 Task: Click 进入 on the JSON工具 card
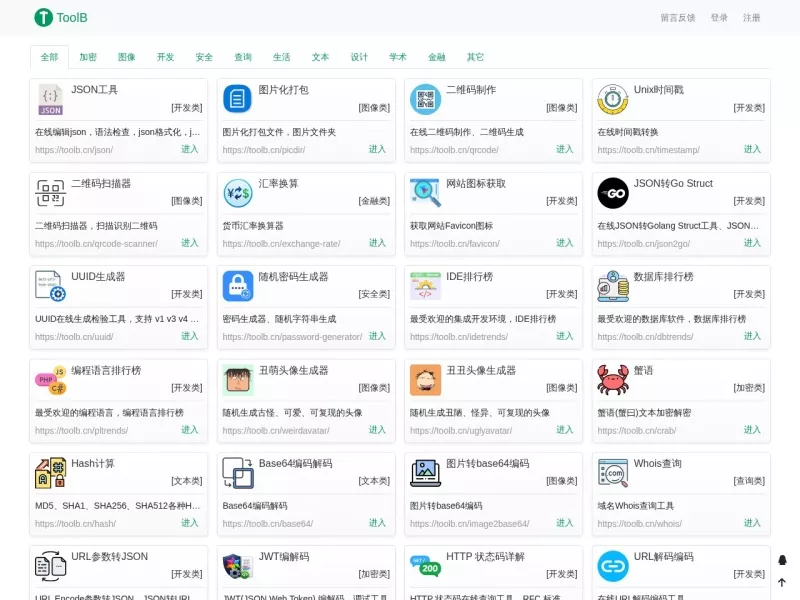(190, 149)
